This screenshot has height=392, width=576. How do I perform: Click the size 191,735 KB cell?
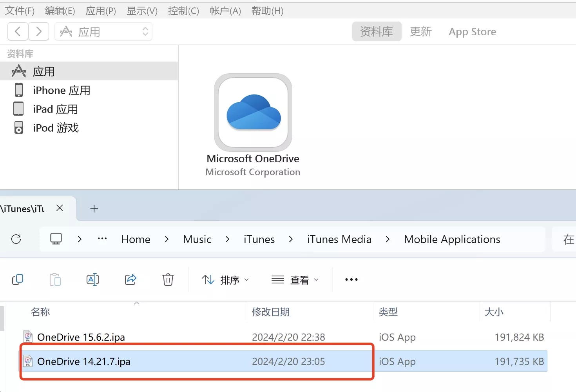click(x=519, y=361)
